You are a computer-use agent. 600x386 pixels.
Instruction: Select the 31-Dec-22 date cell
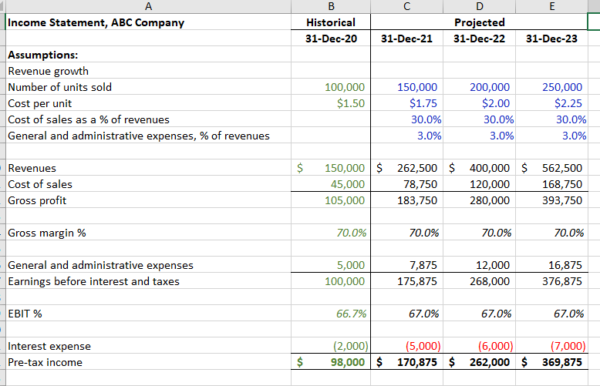pos(479,38)
